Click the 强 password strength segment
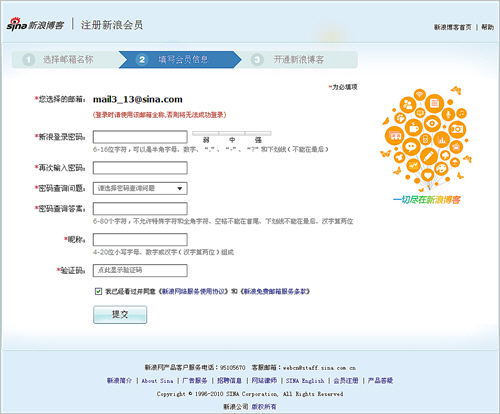Screen dimensions: 500x414 coord(258,137)
